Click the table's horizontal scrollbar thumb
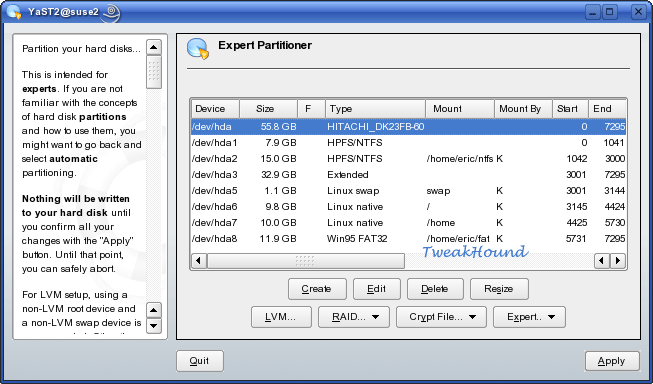The height and width of the screenshot is (384, 653). (306, 261)
